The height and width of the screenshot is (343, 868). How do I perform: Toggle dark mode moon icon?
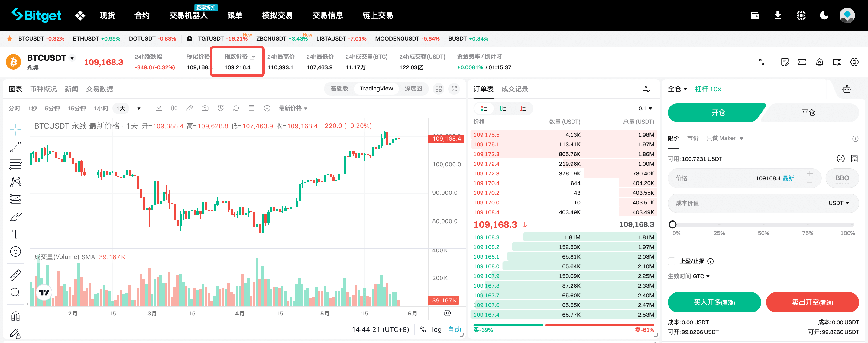(x=824, y=15)
